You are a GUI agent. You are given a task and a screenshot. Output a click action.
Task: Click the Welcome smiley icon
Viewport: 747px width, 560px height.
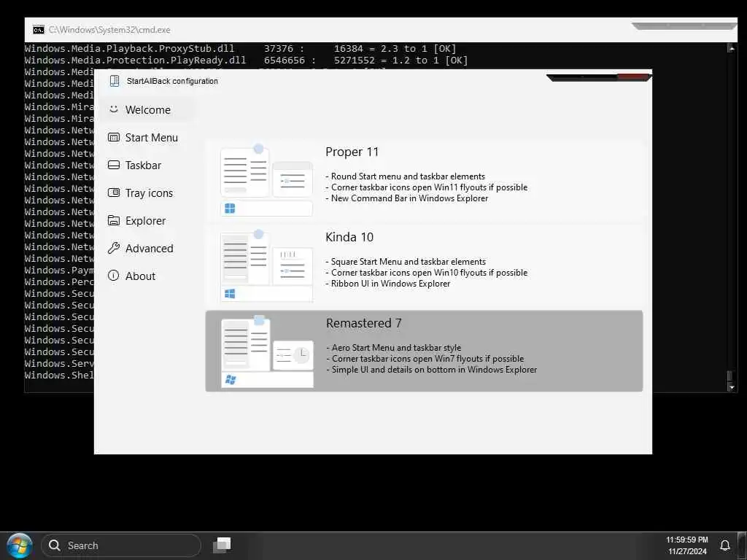(113, 109)
